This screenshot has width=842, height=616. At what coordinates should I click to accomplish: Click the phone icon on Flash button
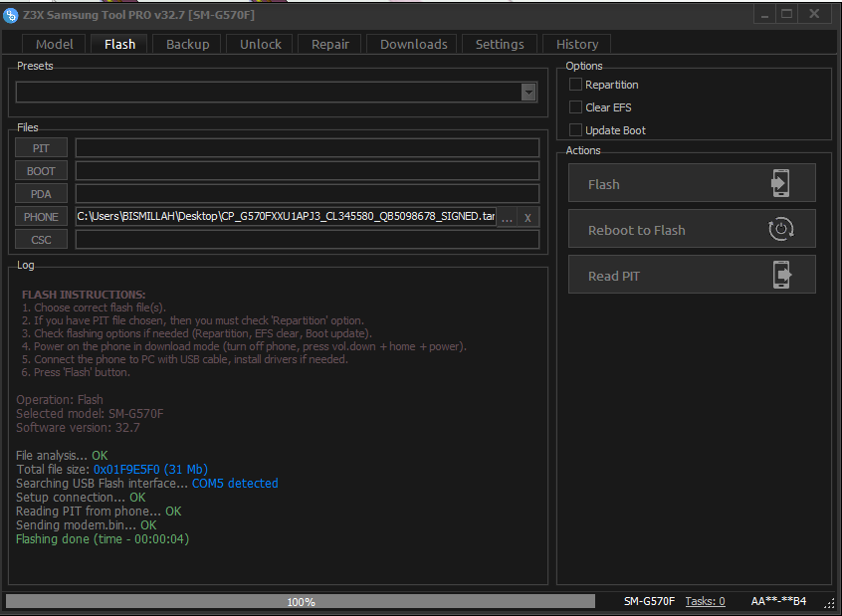(780, 183)
